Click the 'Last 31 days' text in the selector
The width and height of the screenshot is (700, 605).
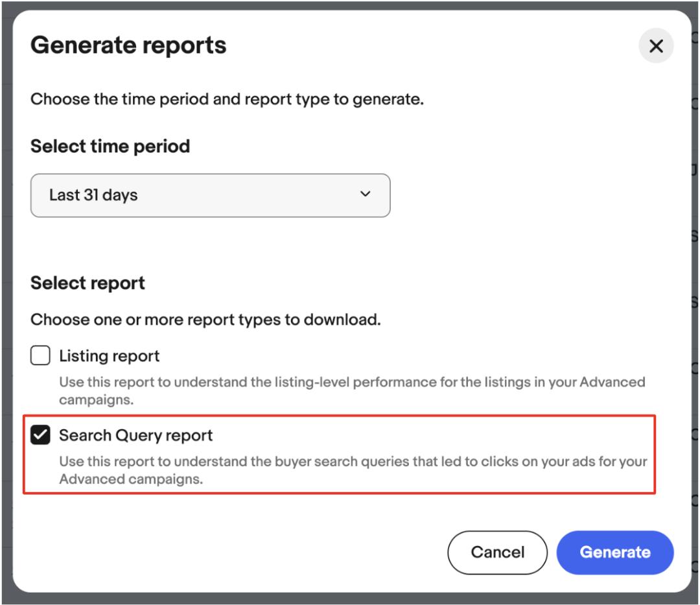(x=93, y=195)
